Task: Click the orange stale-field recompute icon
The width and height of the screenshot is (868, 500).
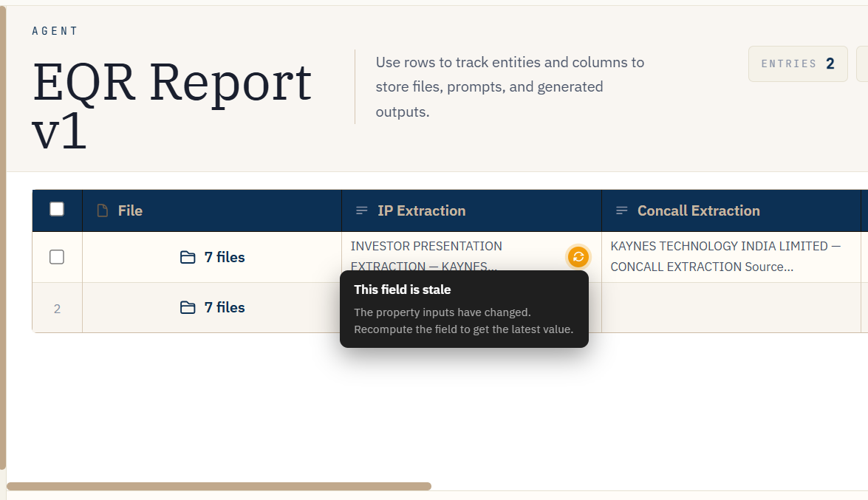Action: point(578,257)
